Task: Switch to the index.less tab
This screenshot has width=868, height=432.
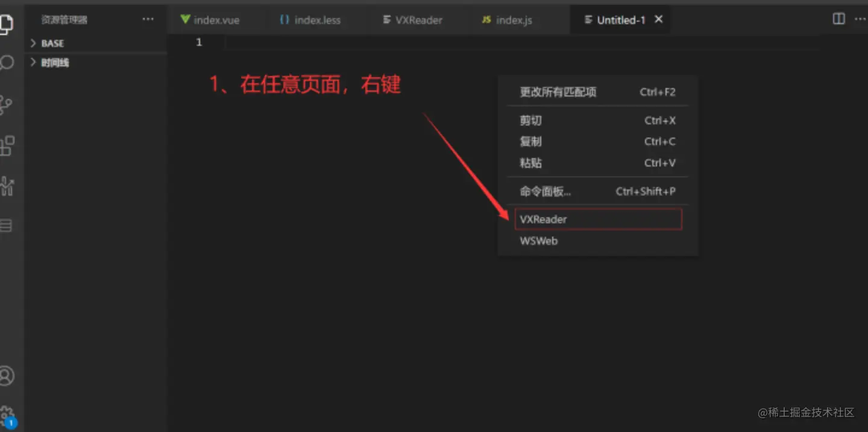Action: 310,20
